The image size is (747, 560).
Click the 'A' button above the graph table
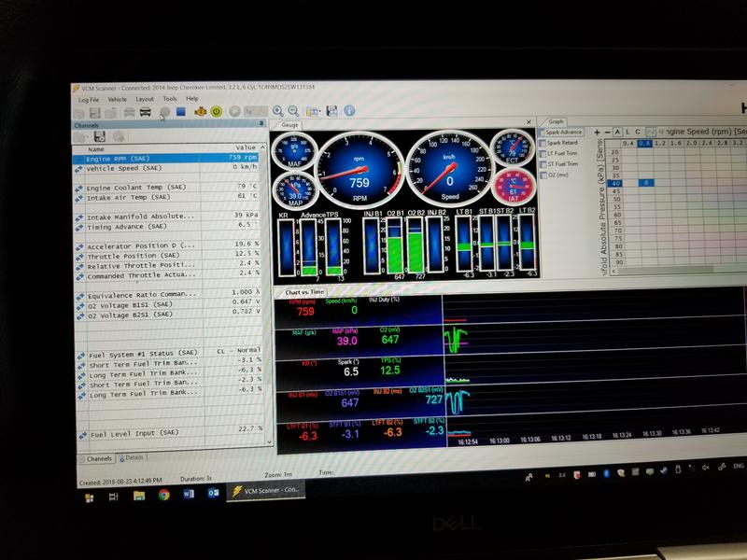click(x=617, y=132)
